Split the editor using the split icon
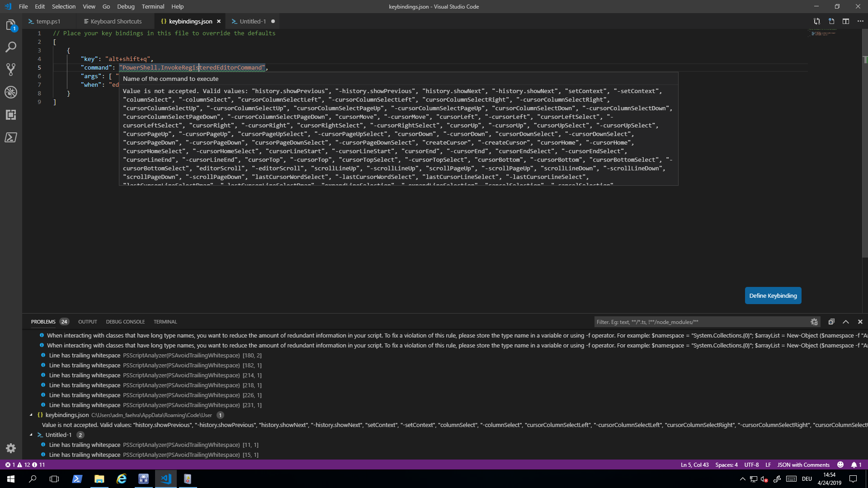The width and height of the screenshot is (868, 488). 846,21
